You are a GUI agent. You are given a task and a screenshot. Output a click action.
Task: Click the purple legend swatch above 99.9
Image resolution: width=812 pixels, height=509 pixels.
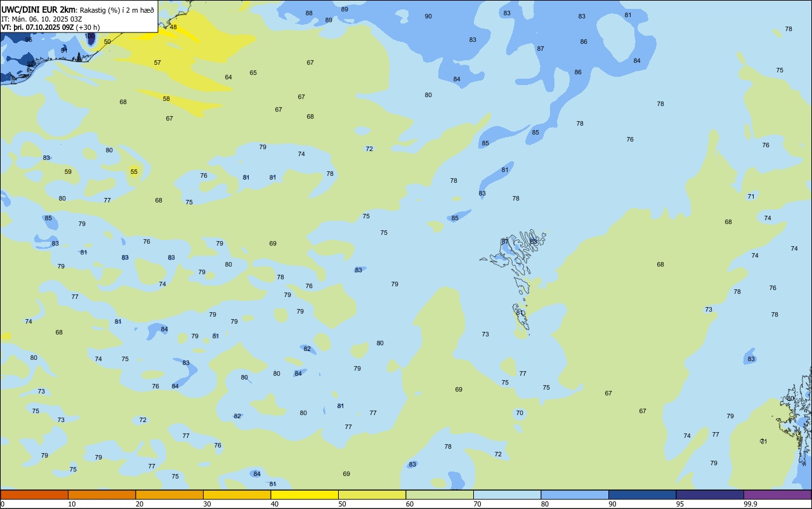click(x=777, y=494)
